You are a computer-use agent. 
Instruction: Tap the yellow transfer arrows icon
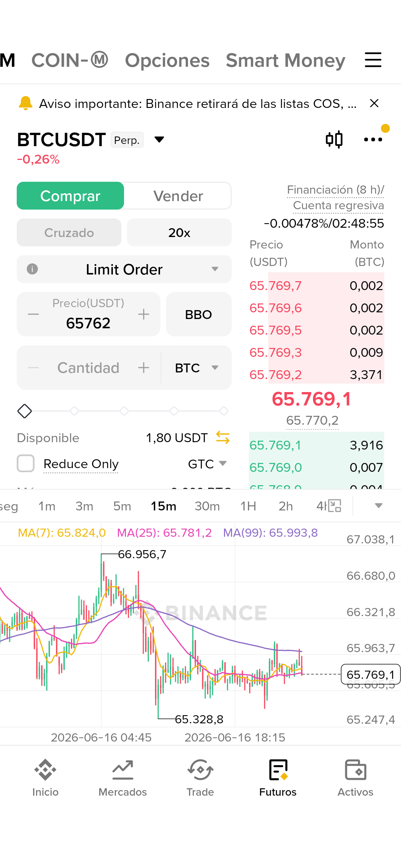click(x=223, y=438)
